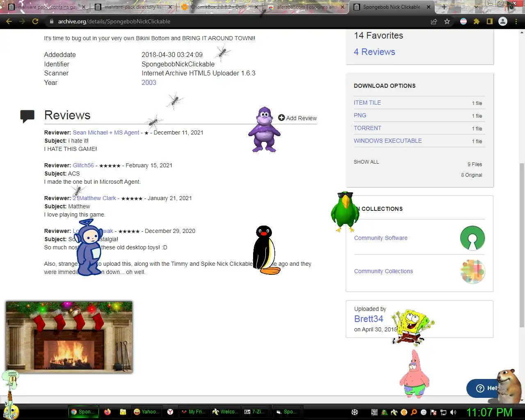This screenshot has width=525, height=420.
Task: Open reviewer Sean Michael + MS Agent profile
Action: pos(106,132)
